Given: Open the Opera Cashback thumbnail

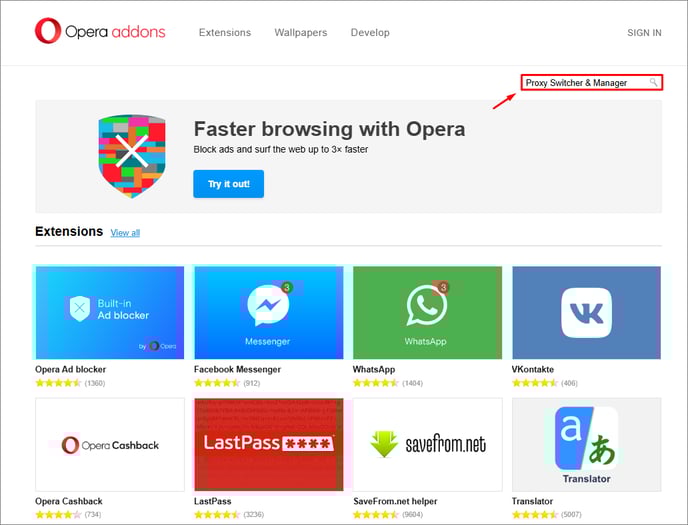Looking at the screenshot, I should pos(110,445).
